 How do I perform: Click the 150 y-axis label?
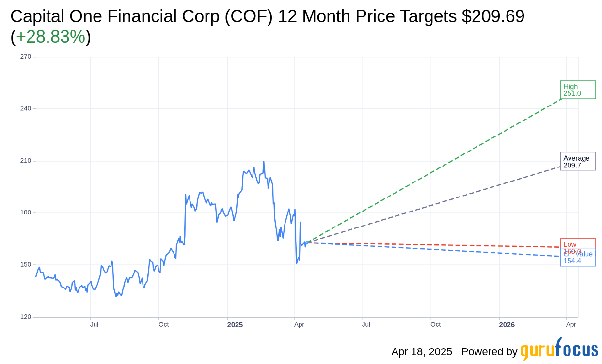tap(26, 265)
